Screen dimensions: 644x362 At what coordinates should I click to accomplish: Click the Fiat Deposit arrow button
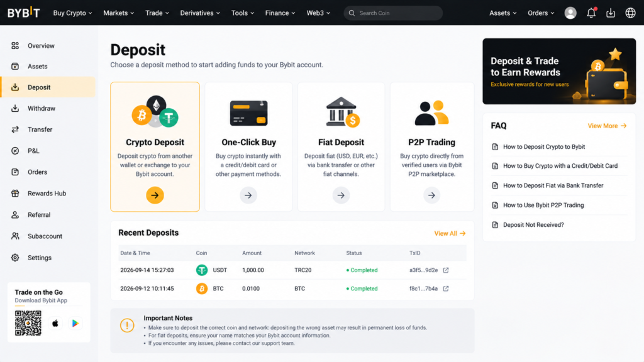pos(341,195)
